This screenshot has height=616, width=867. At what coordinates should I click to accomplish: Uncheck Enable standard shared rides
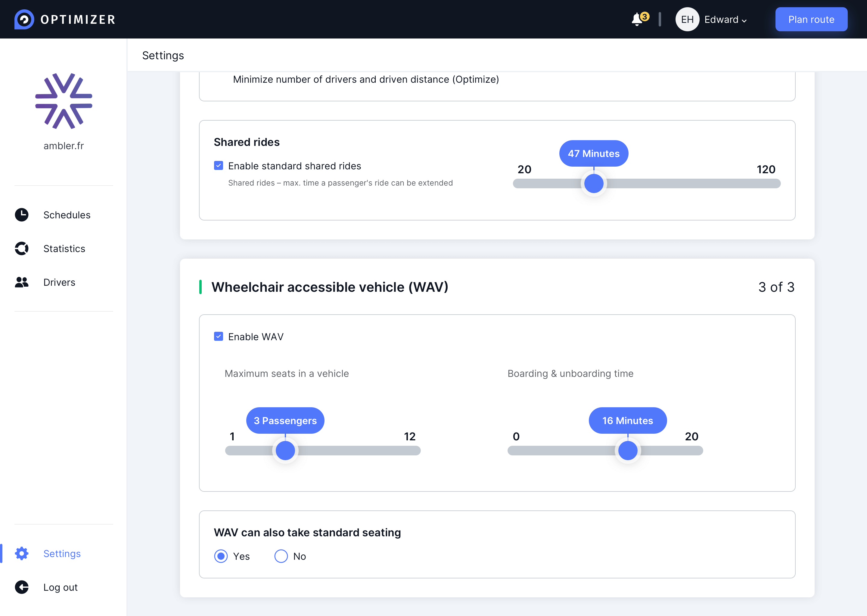[x=218, y=166]
